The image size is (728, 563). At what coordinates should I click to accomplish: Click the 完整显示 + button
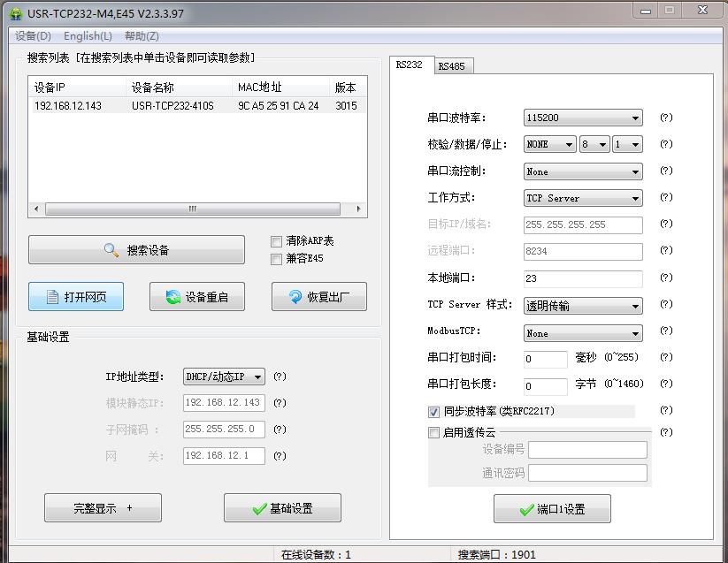[103, 508]
